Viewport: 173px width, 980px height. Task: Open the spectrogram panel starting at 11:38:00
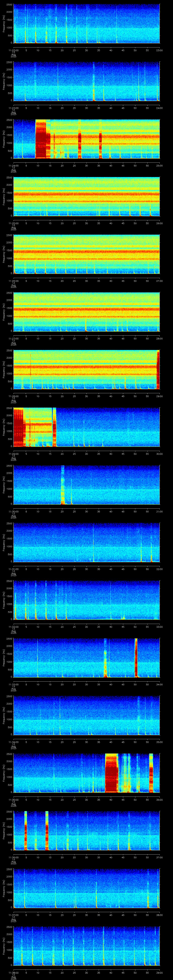pyautogui.click(x=87, y=946)
